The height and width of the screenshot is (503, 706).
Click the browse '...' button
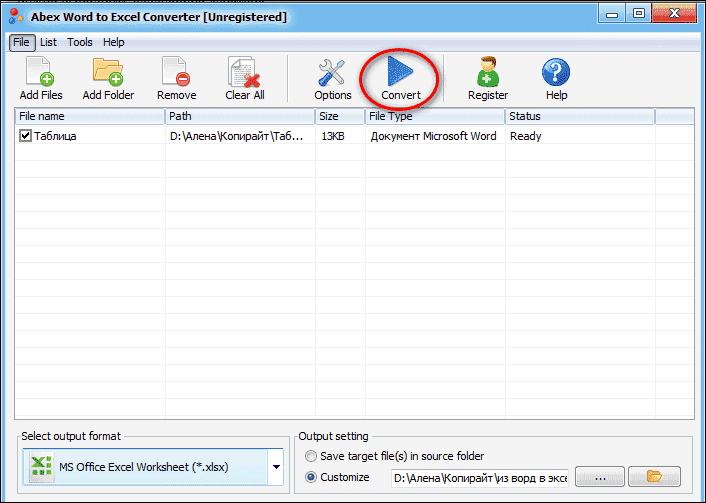[x=600, y=476]
